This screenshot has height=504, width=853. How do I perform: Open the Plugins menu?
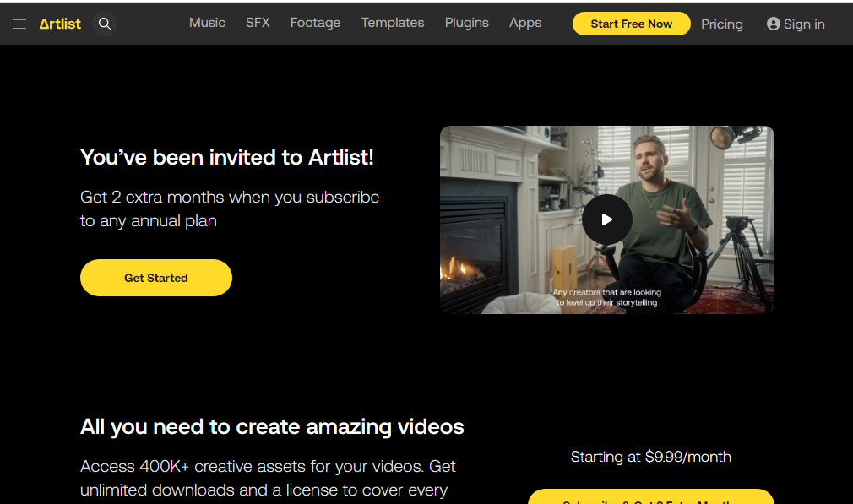(x=467, y=23)
